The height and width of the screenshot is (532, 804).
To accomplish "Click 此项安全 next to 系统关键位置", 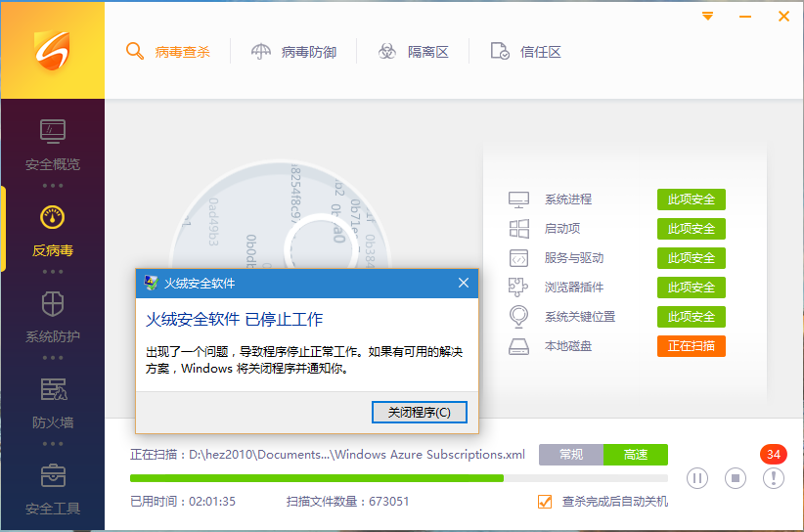I will point(692,317).
